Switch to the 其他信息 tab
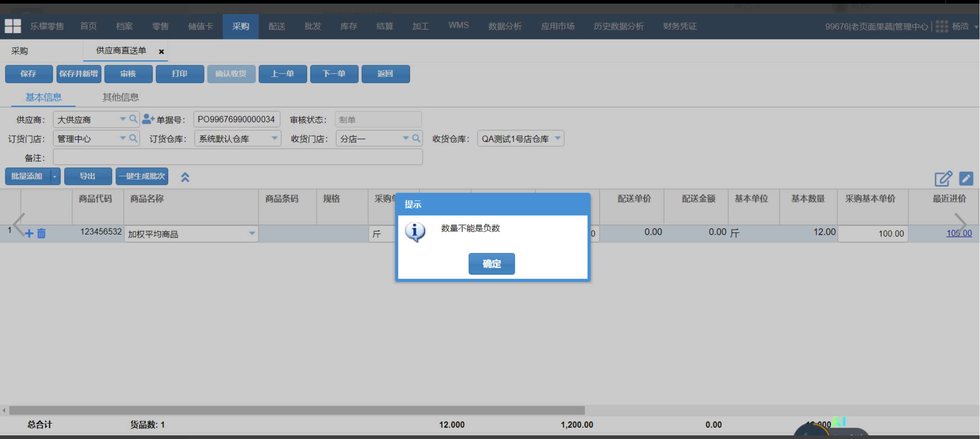 [x=121, y=97]
